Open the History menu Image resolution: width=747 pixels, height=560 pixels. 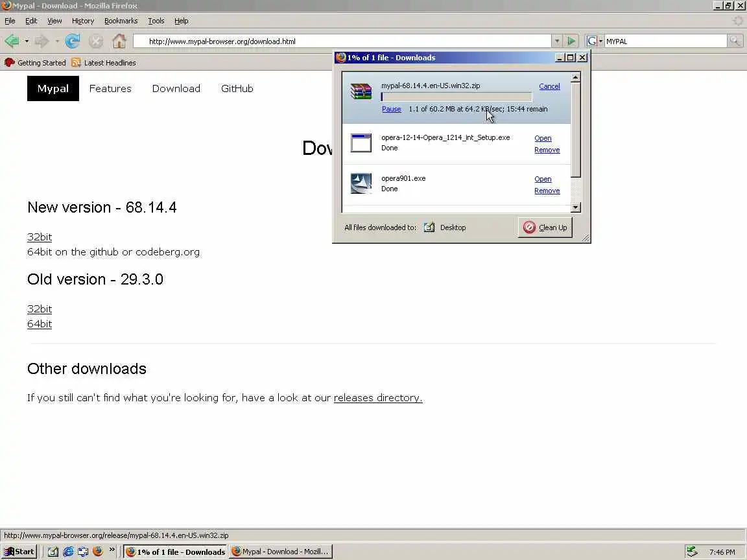coord(83,21)
